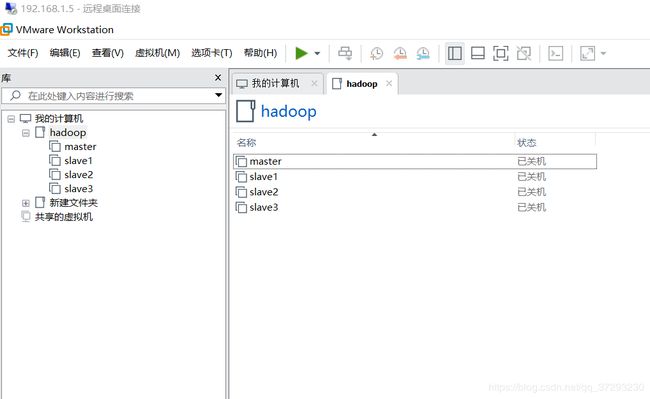
Task: Open the 查看(V) menu
Action: (108, 53)
